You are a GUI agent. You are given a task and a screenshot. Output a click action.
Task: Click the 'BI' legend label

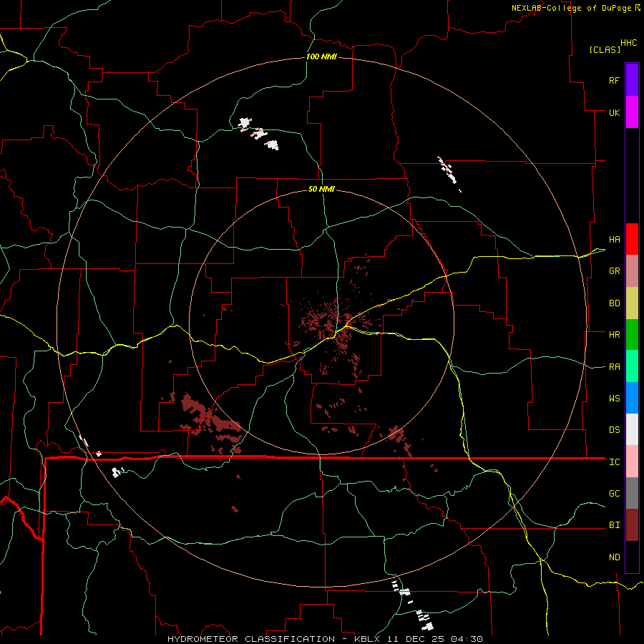coord(614,525)
